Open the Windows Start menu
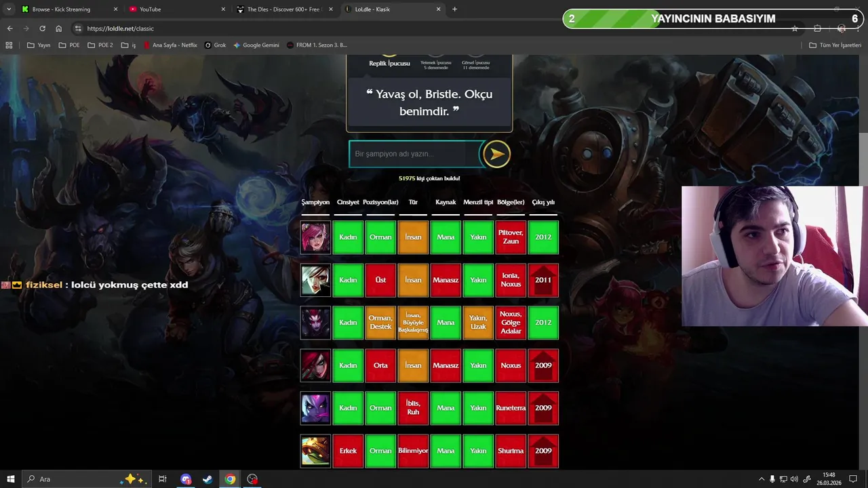Viewport: 868px width, 488px height. [11, 479]
